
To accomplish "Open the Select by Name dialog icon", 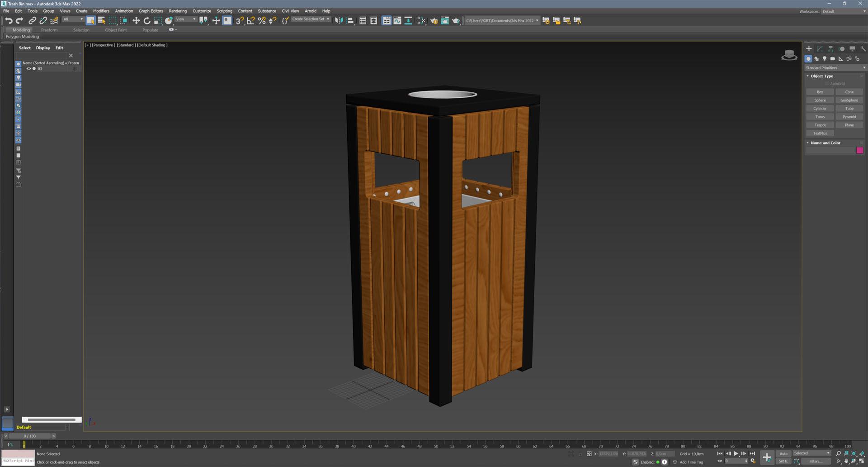I will click(101, 20).
